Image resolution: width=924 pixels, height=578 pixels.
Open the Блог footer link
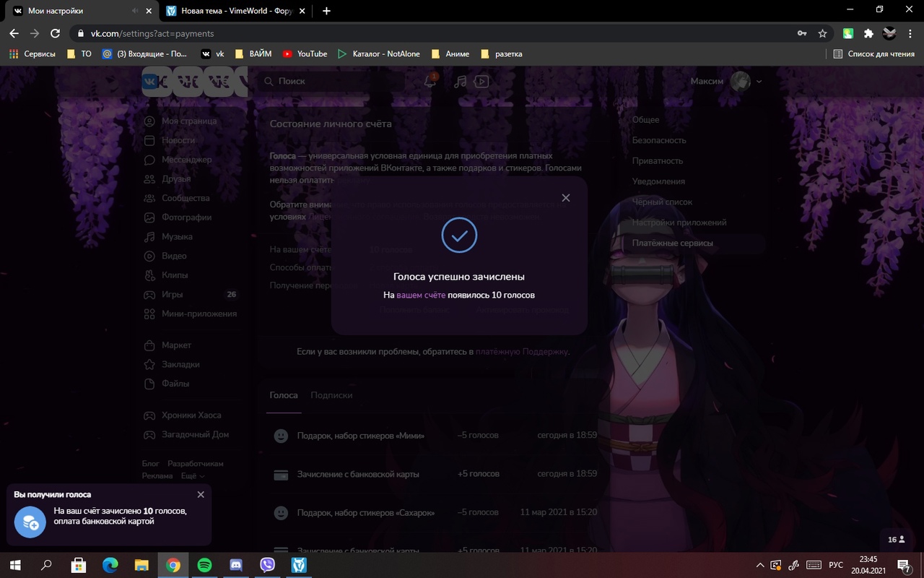(x=150, y=464)
